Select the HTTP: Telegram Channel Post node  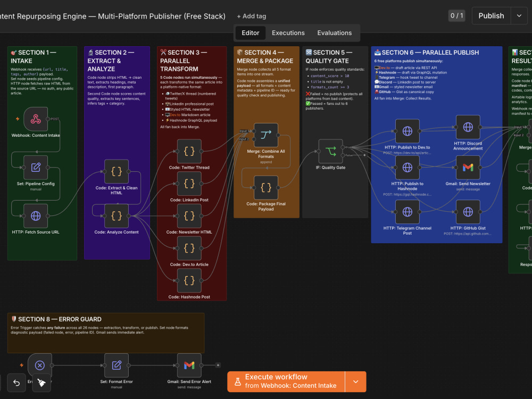[x=408, y=212]
